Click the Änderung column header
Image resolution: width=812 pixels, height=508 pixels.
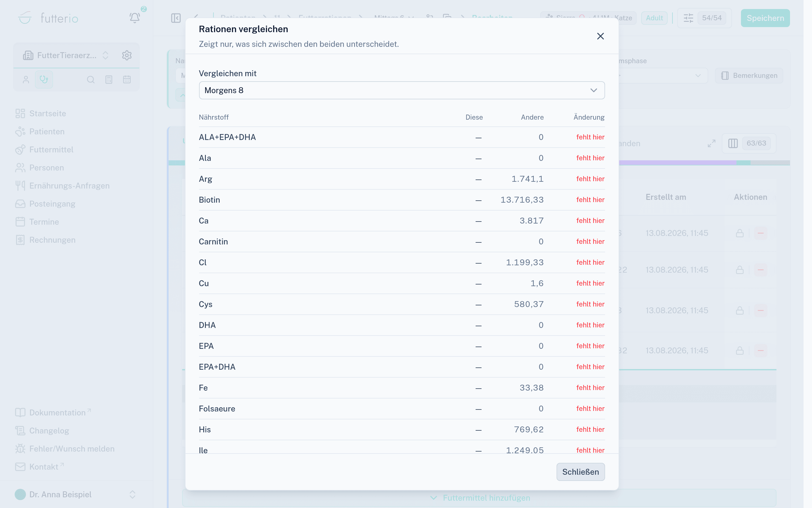589,117
